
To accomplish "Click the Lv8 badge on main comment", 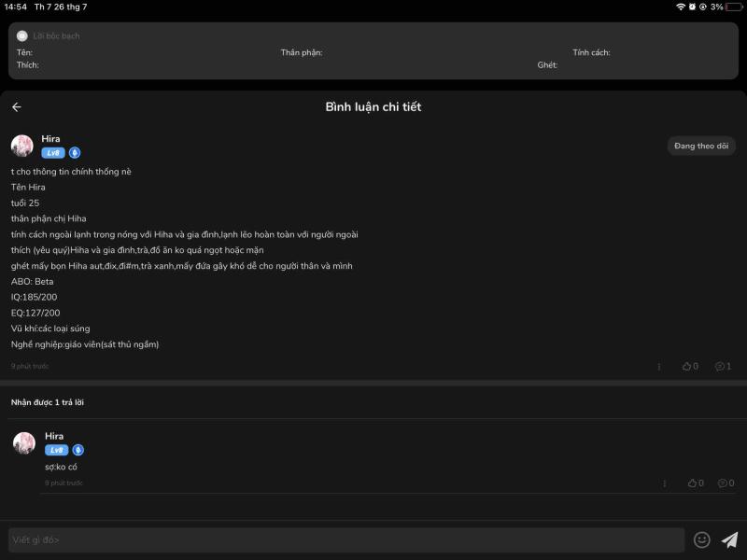I will coord(53,153).
